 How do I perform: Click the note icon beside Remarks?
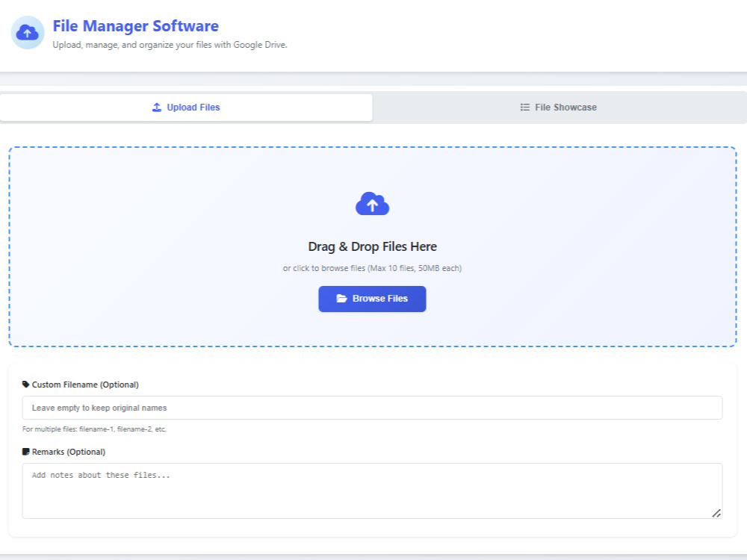coord(25,452)
